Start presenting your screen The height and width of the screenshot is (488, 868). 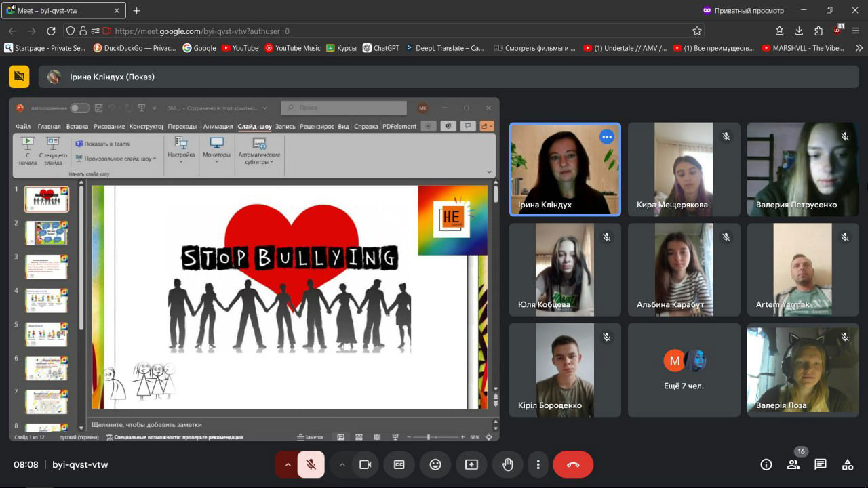pos(471,464)
